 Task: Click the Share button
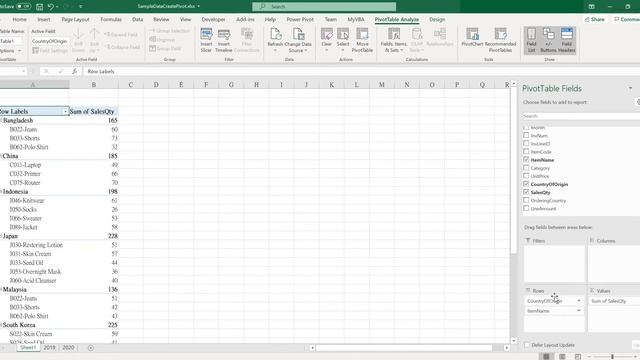pyautogui.click(x=595, y=19)
